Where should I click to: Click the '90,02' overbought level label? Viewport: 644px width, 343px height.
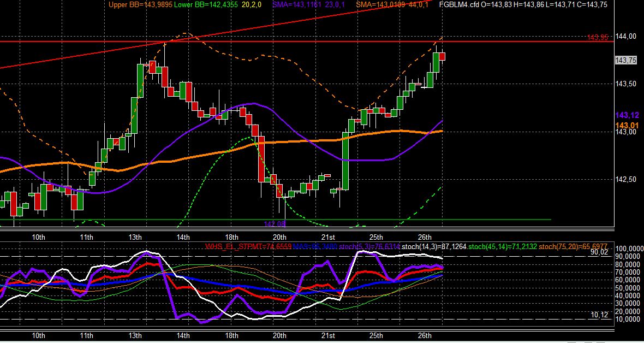coord(599,252)
